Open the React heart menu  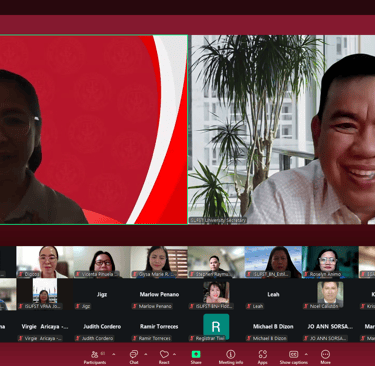pos(164,357)
